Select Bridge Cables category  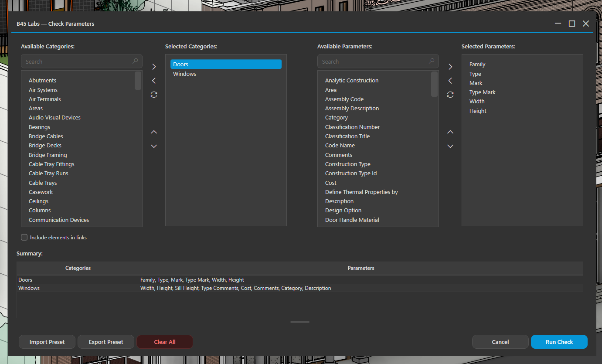pos(46,136)
